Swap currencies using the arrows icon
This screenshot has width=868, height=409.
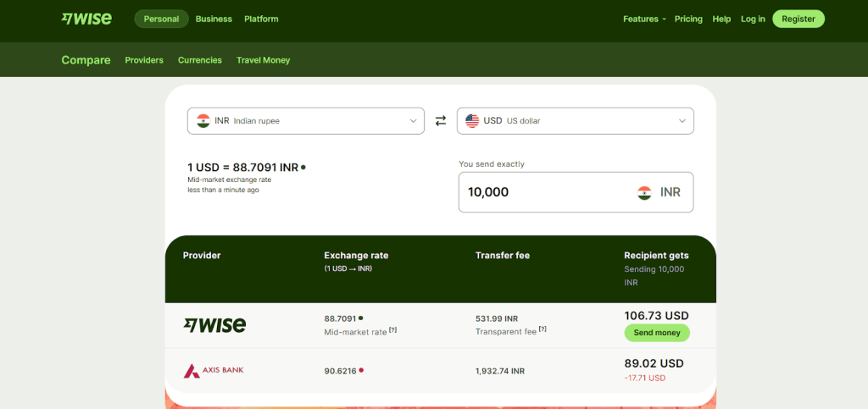(441, 121)
